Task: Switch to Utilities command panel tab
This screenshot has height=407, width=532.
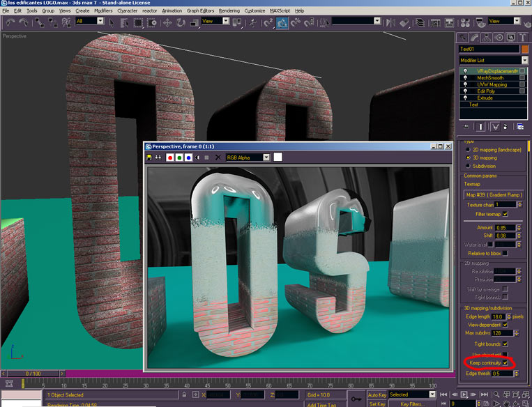Action: tap(523, 38)
